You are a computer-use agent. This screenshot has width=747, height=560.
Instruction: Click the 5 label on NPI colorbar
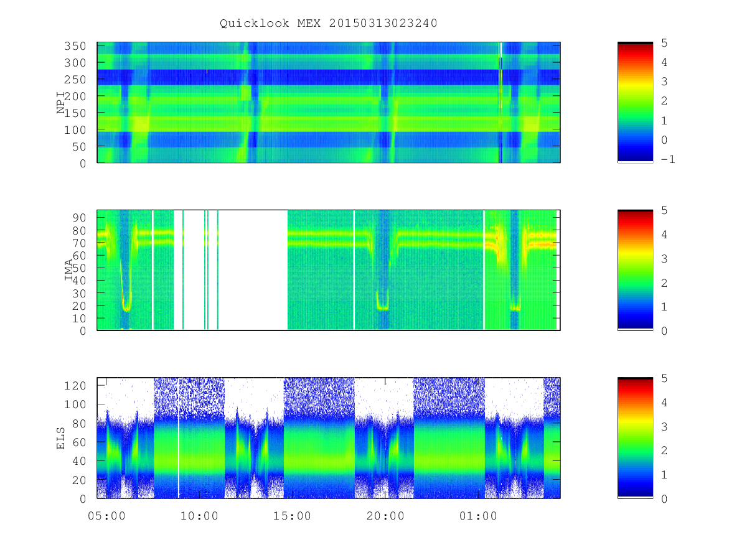coord(665,43)
